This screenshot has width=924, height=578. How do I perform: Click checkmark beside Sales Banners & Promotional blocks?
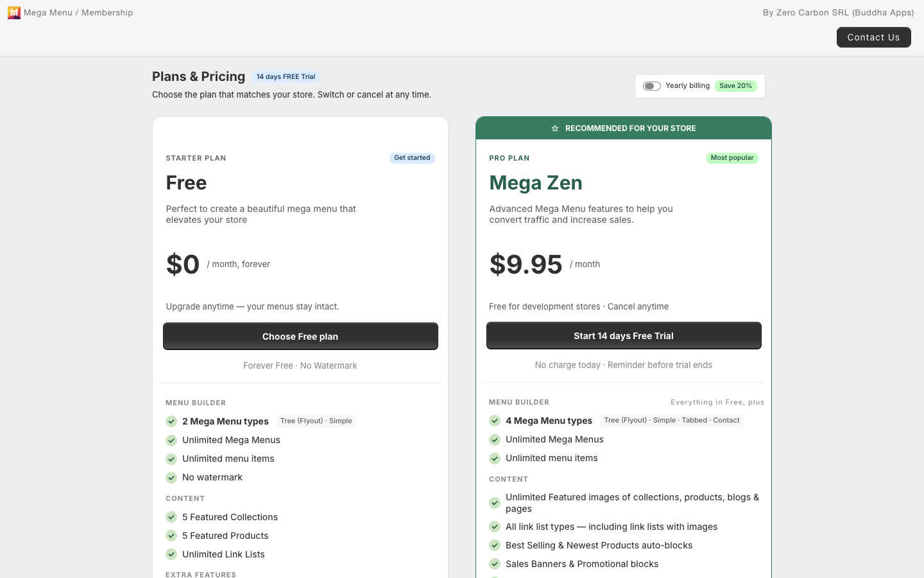[495, 564]
